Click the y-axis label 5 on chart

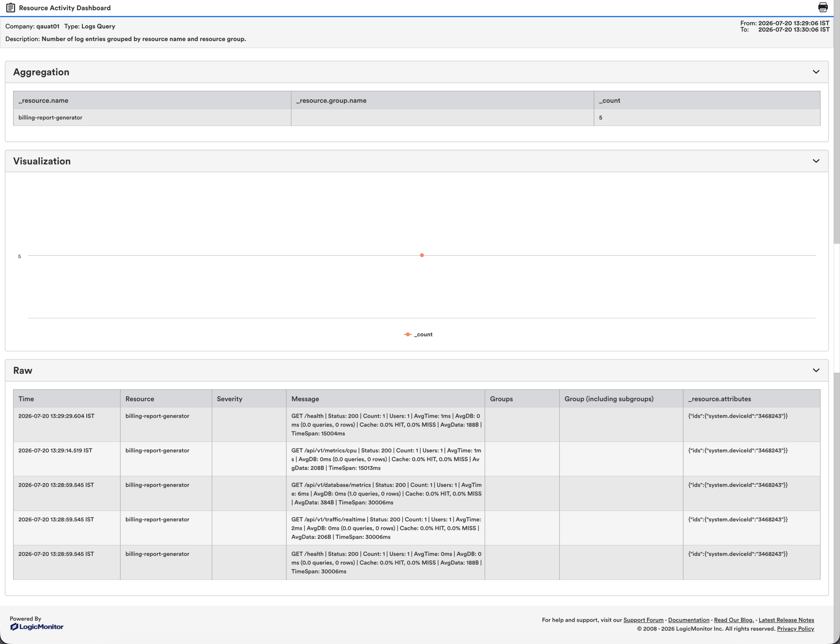tap(19, 256)
